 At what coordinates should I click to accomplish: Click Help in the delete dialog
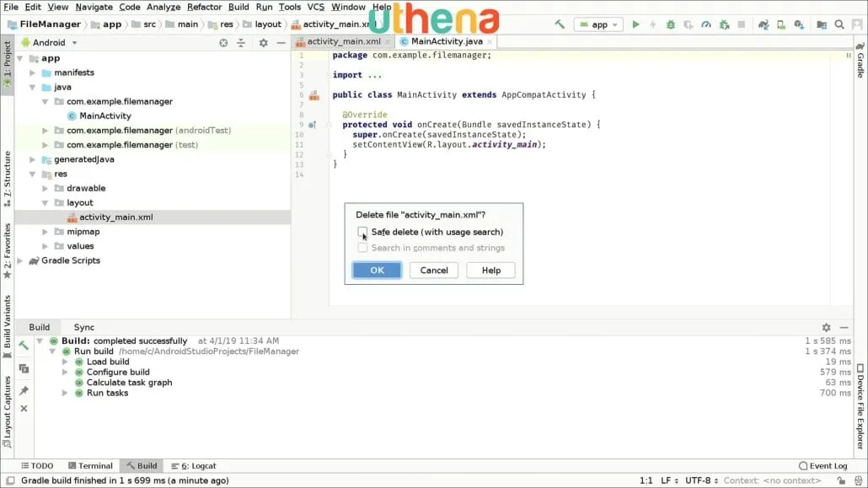click(491, 271)
